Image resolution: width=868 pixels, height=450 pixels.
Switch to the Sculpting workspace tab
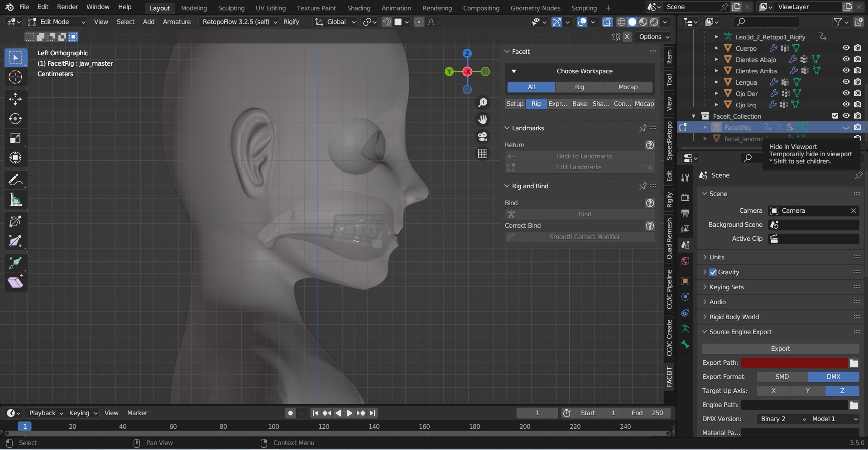click(x=231, y=8)
